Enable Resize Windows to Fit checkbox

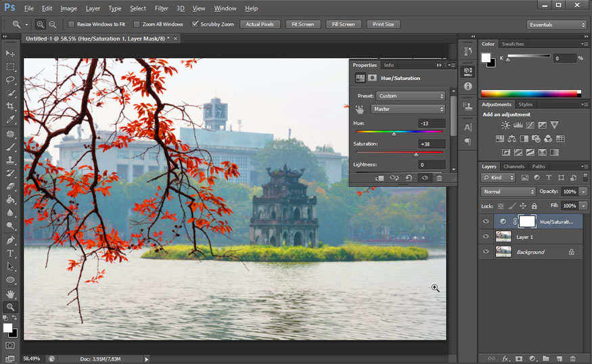72,24
